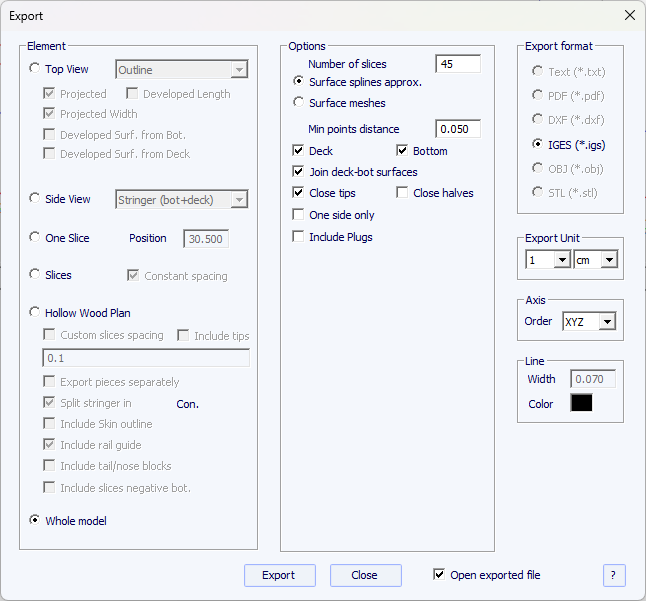Select the Side View radio option
The height and width of the screenshot is (601, 646).
tap(36, 199)
